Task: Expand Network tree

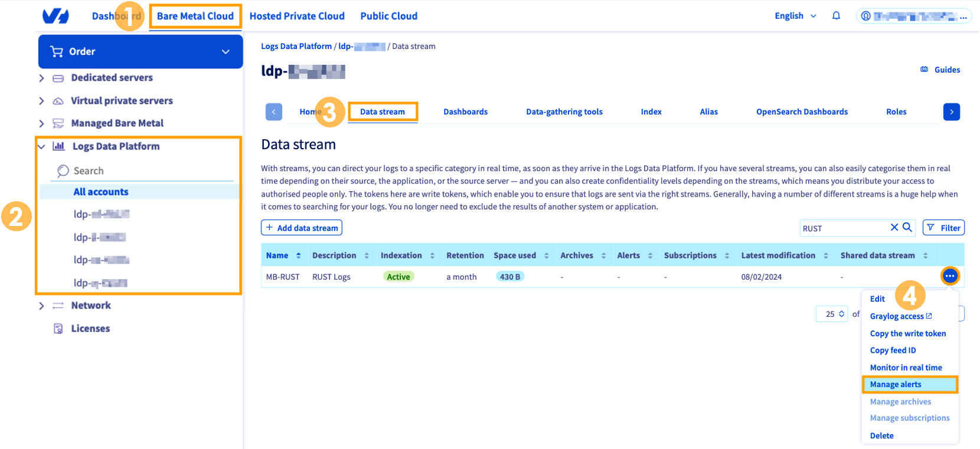Action: click(x=41, y=306)
